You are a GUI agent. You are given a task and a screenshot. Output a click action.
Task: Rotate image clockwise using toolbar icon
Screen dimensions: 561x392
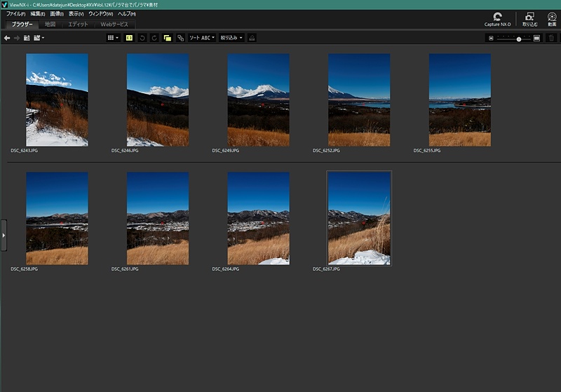click(154, 38)
